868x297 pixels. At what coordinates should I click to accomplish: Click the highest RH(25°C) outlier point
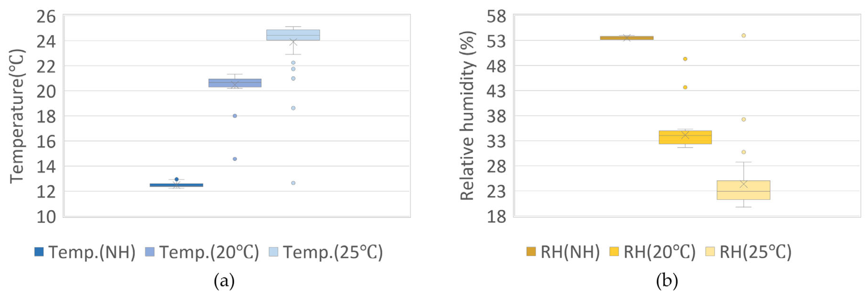point(743,35)
